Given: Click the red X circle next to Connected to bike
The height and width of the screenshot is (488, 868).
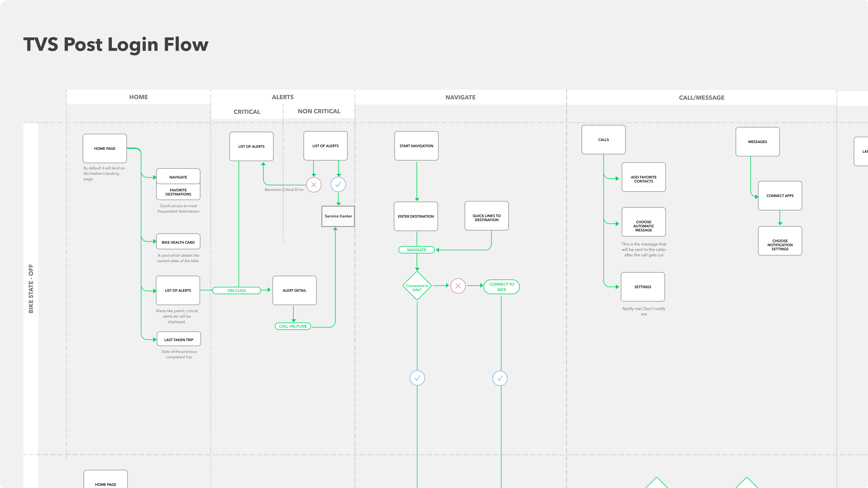Looking at the screenshot, I should click(x=458, y=286).
